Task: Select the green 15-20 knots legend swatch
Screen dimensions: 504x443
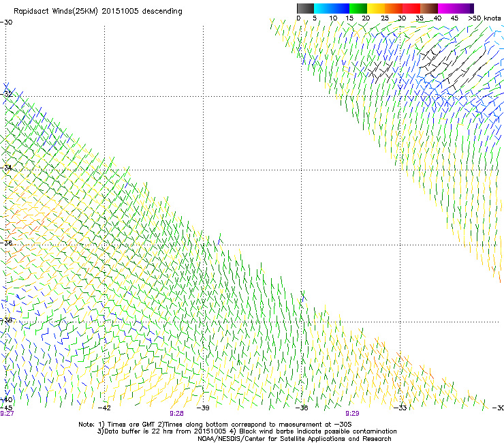Action: tap(358, 8)
